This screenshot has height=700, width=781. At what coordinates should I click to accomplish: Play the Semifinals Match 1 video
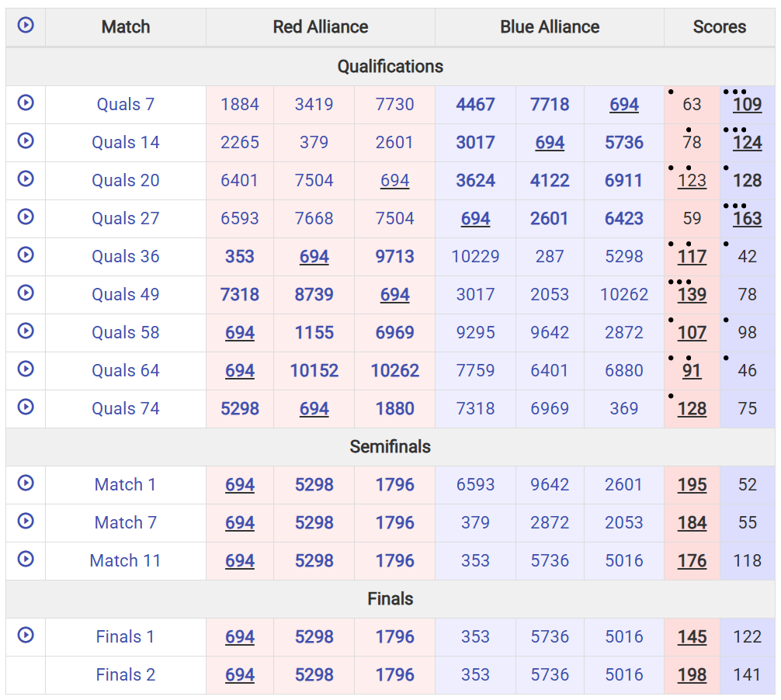[26, 483]
